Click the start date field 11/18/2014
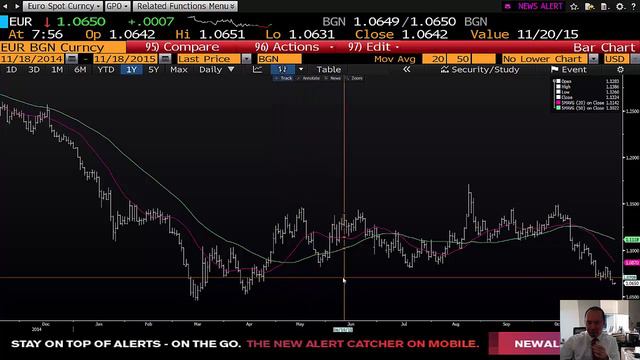 32,59
